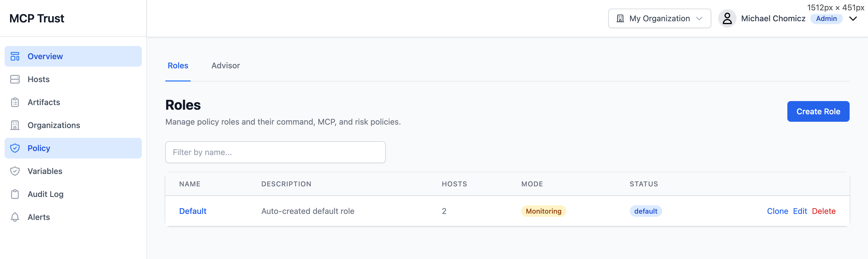Select the Roles tab
868x259 pixels.
click(x=178, y=65)
